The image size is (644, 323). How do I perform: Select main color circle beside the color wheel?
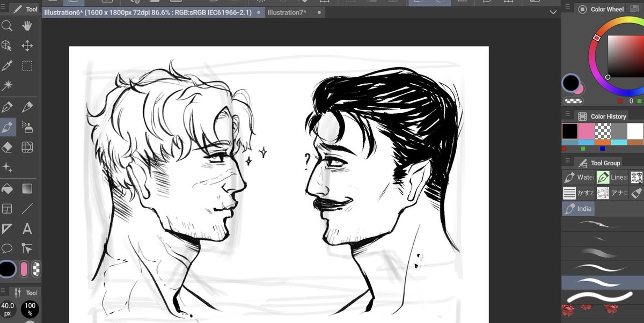pos(570,83)
